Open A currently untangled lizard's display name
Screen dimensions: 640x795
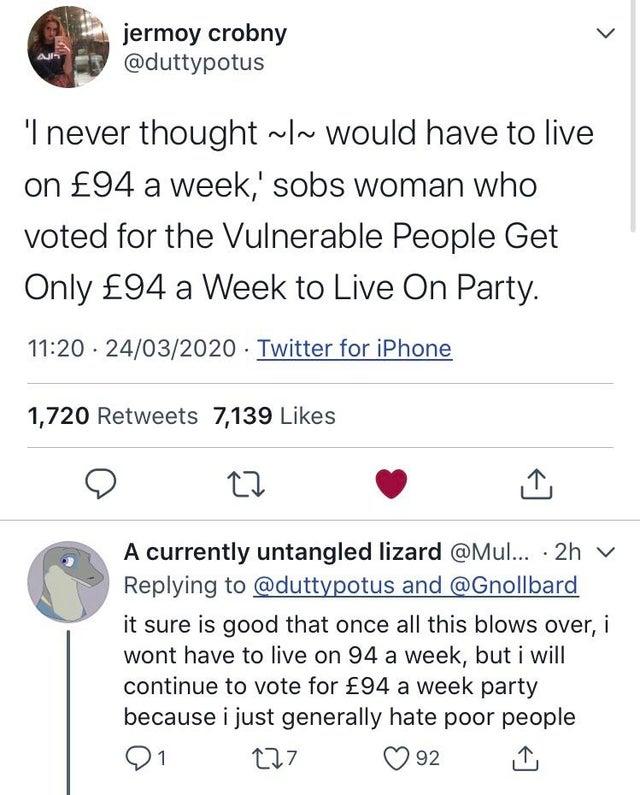point(282,552)
